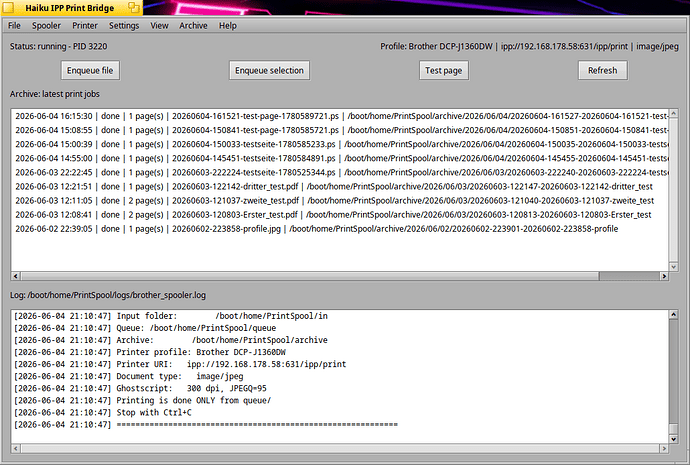Image resolution: width=690 pixels, height=465 pixels.
Task: Click the Haiku IPP Print Bridge title tab
Action: point(70,8)
